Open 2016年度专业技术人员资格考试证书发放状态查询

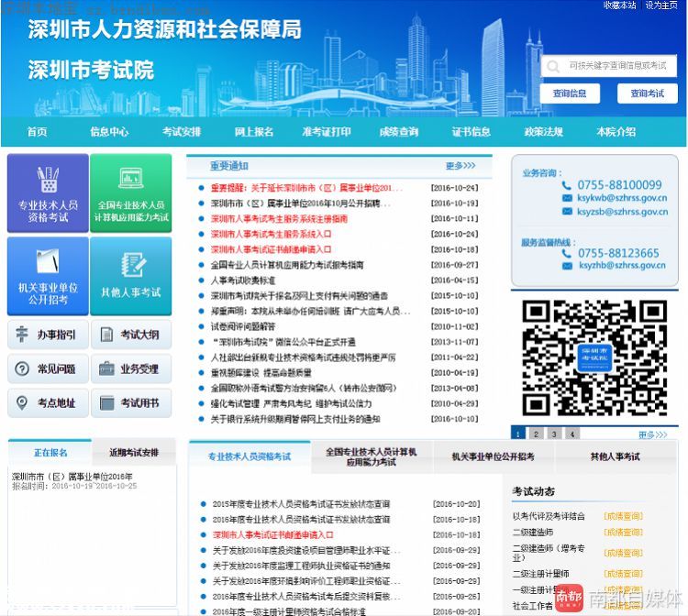pyautogui.click(x=301, y=520)
